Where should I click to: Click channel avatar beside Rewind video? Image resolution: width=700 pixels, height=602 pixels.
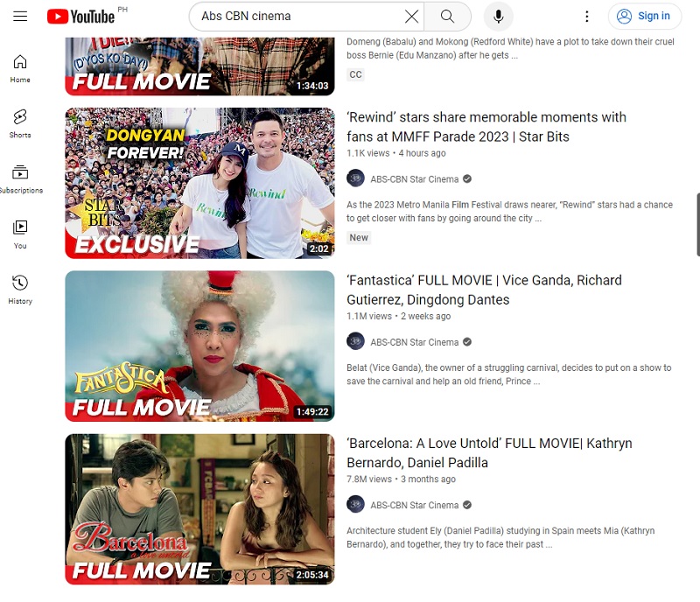click(x=355, y=178)
